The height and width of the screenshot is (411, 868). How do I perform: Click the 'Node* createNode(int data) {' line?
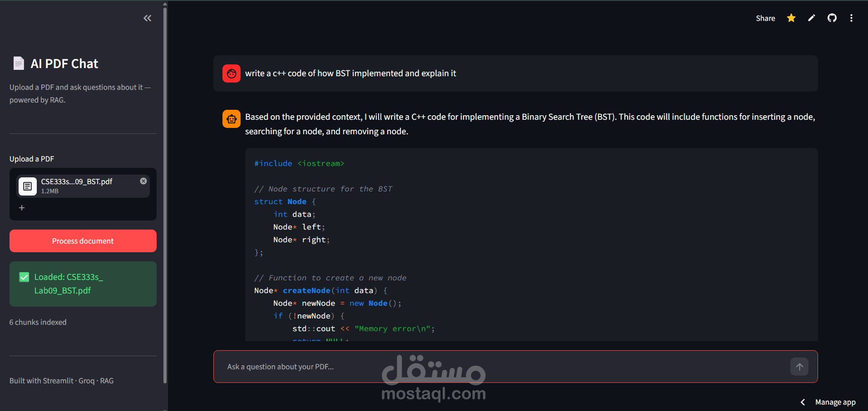(321, 290)
